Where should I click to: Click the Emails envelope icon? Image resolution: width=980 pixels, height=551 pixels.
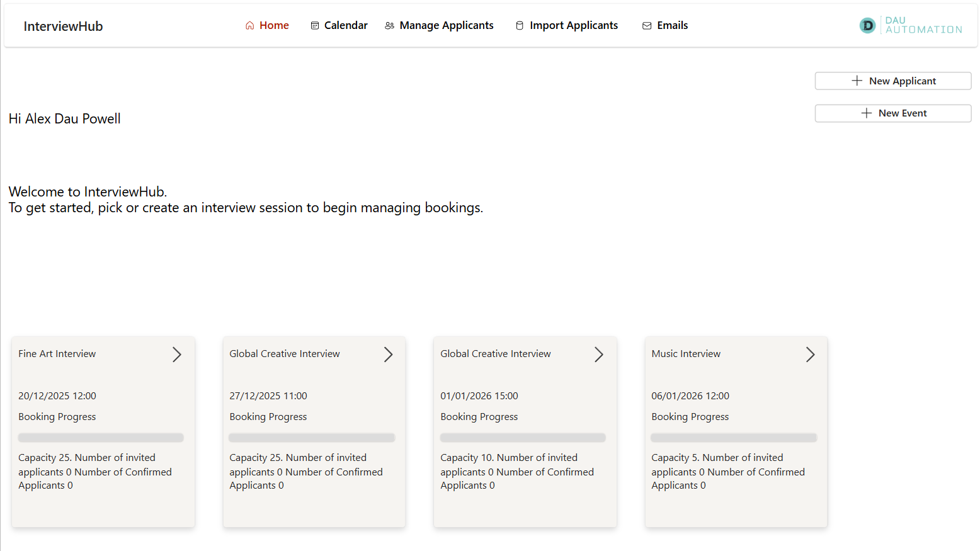pyautogui.click(x=647, y=26)
